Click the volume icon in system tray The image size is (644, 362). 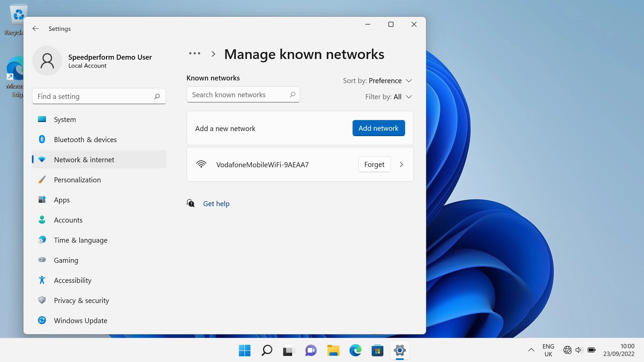(x=579, y=350)
